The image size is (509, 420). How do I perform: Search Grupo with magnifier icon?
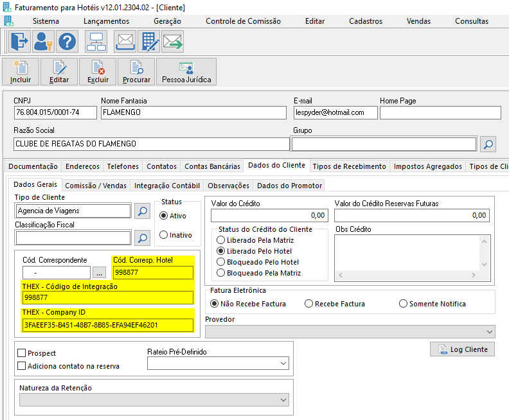(x=488, y=144)
